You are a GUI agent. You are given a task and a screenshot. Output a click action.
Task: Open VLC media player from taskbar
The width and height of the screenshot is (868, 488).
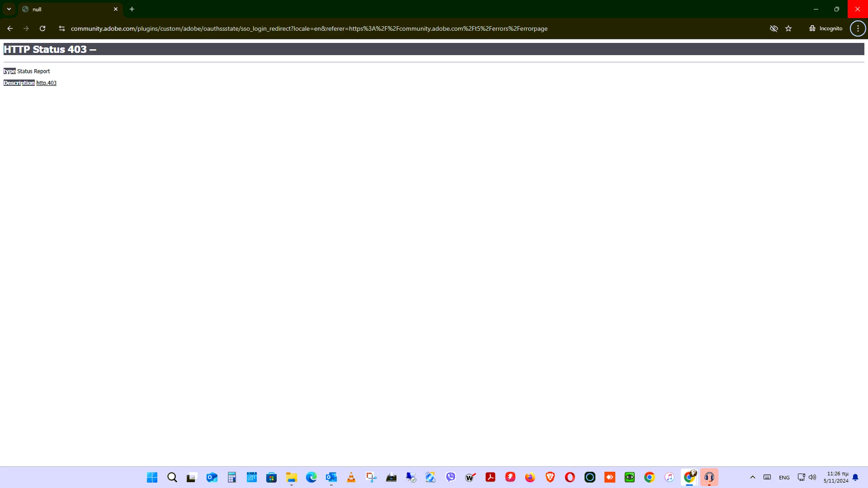pyautogui.click(x=351, y=477)
